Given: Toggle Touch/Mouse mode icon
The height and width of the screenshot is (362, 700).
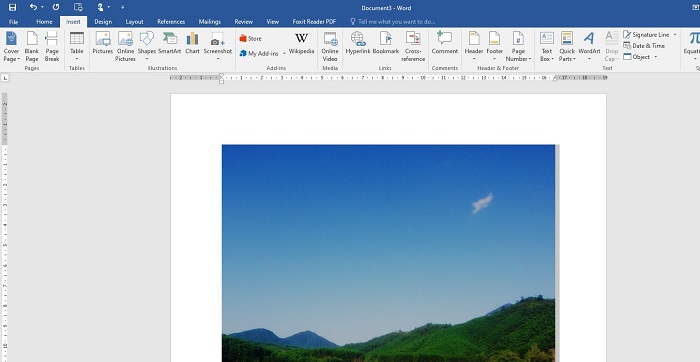Looking at the screenshot, I should (100, 7).
